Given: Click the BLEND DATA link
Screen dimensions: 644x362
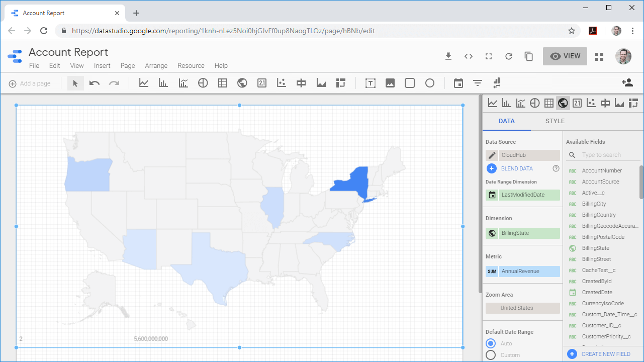Looking at the screenshot, I should click(516, 169).
